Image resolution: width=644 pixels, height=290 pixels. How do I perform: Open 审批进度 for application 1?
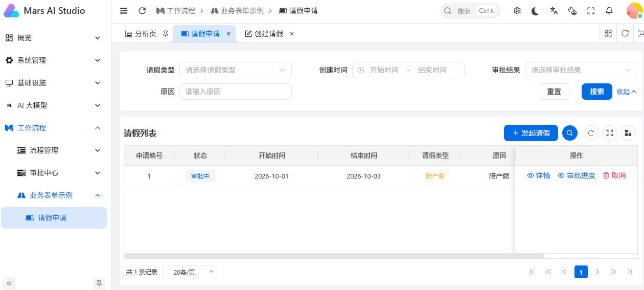(x=577, y=175)
